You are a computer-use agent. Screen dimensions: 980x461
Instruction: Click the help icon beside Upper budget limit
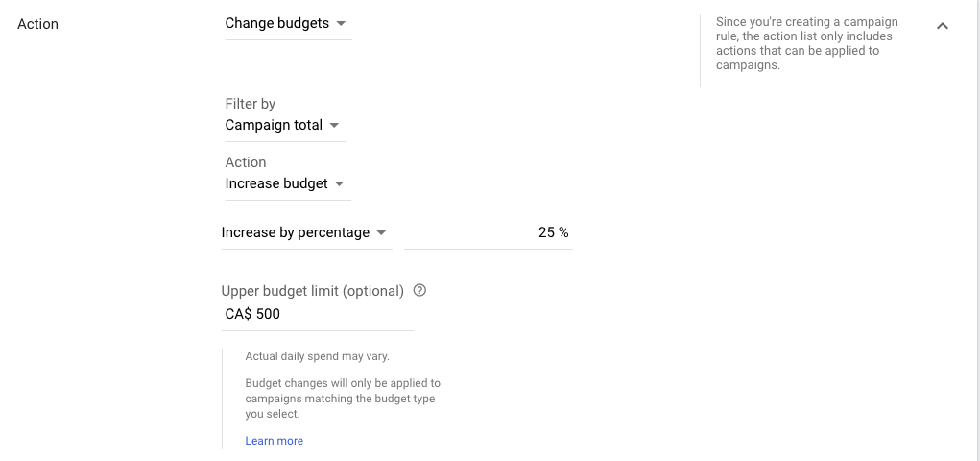(x=420, y=290)
